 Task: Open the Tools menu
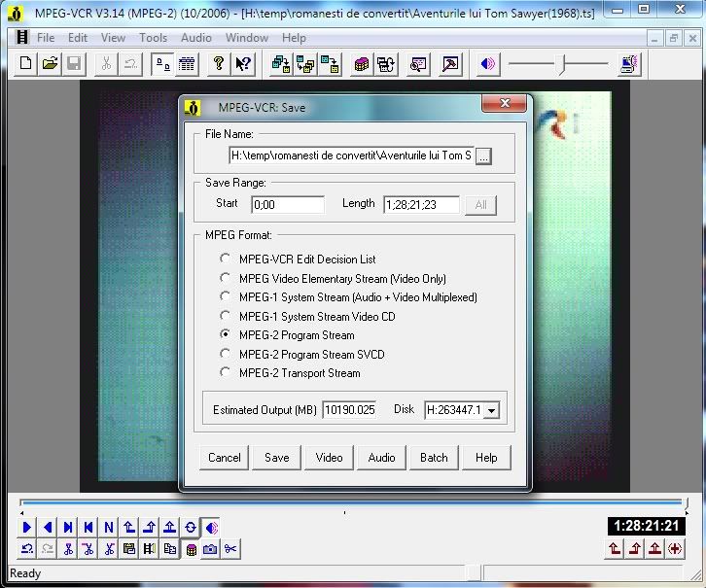153,38
